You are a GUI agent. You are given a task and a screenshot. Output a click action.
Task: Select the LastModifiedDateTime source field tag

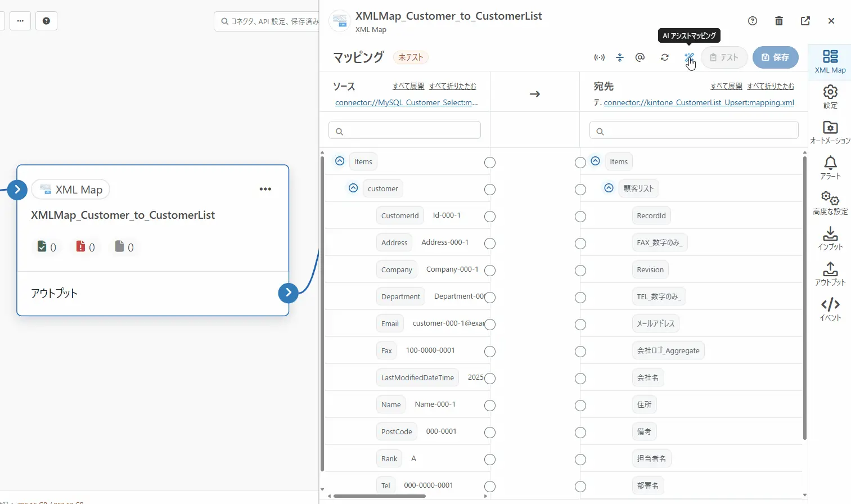(x=417, y=377)
